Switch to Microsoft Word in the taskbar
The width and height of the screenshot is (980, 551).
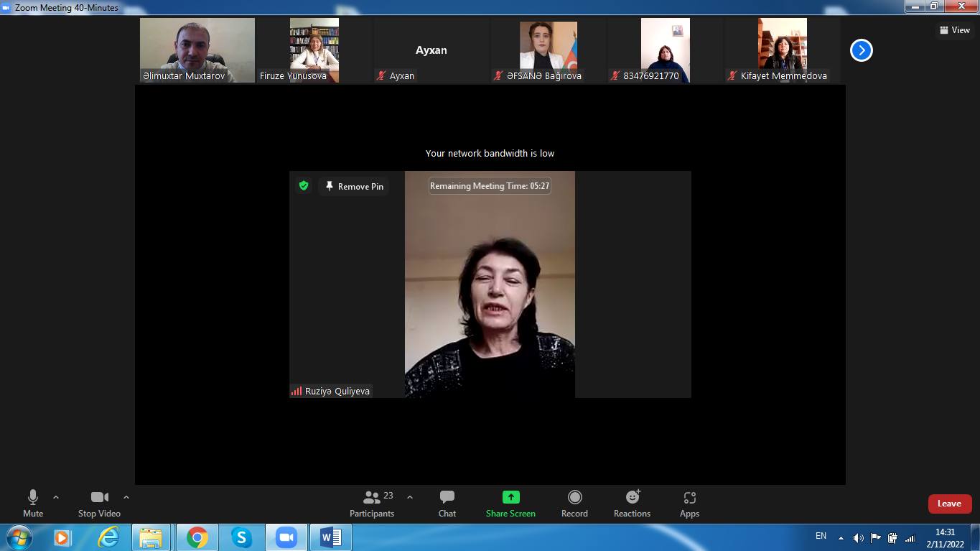coord(330,537)
